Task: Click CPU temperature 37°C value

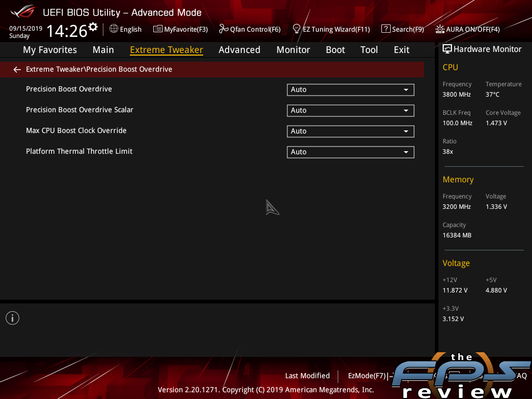Action: (x=493, y=95)
